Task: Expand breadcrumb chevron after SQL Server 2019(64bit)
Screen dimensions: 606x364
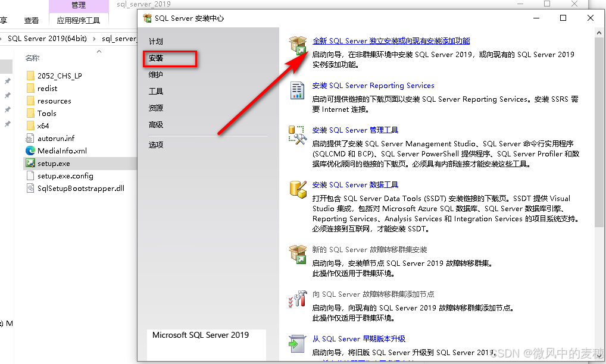Action: (94, 39)
